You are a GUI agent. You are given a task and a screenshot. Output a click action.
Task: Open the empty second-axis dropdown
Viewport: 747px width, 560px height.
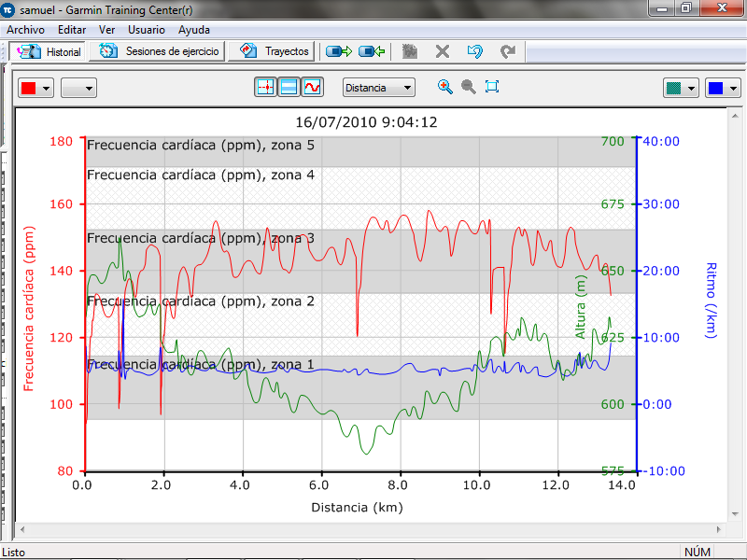pos(78,88)
